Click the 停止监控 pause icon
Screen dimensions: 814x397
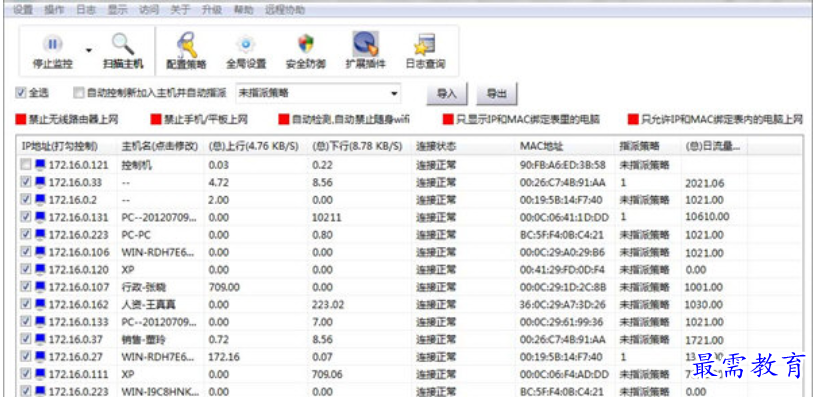(x=52, y=45)
